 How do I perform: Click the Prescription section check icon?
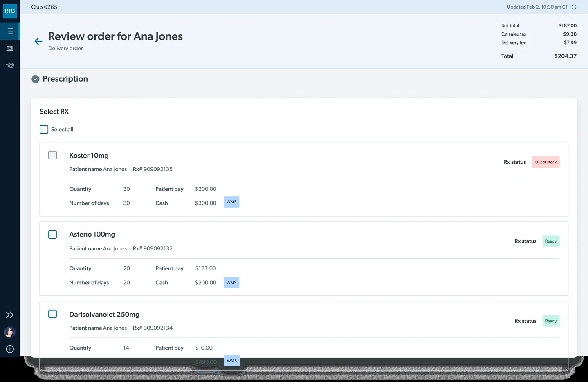pyautogui.click(x=36, y=79)
